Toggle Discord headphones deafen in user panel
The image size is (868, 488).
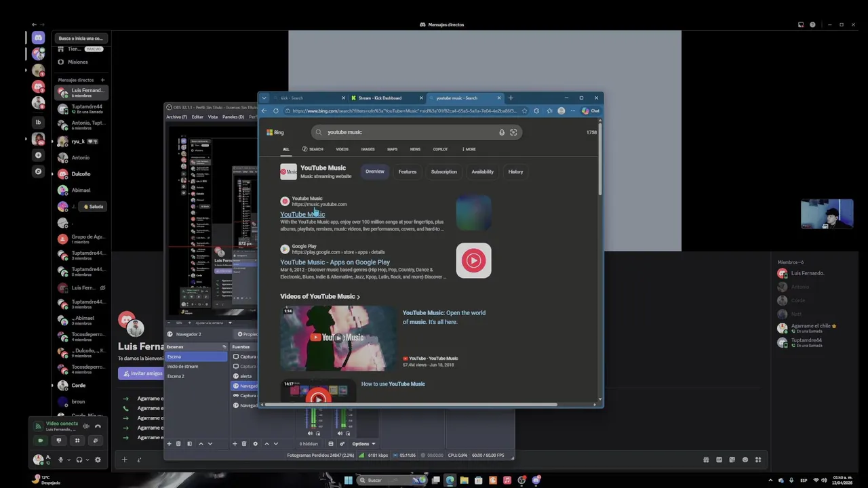(79, 460)
